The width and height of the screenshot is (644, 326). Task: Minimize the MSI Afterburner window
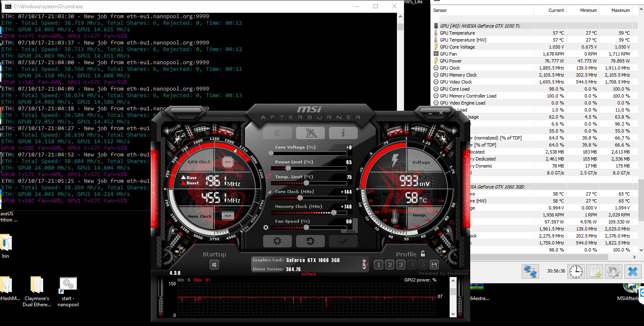click(x=431, y=112)
